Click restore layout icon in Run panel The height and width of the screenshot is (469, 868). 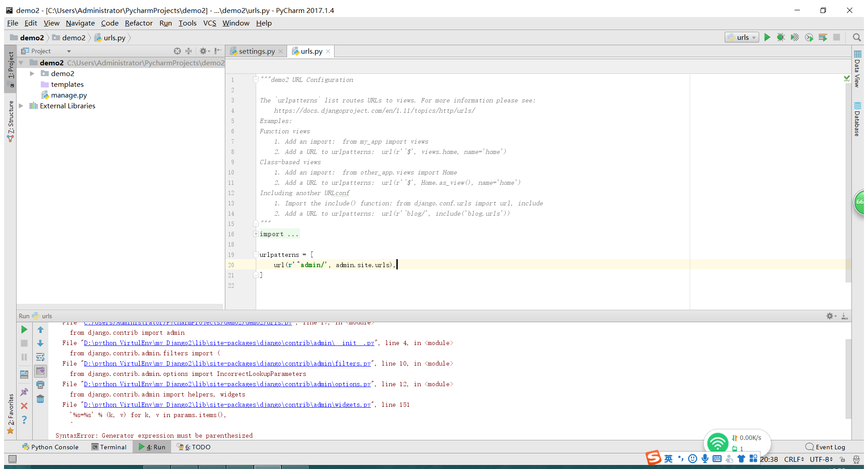[24, 374]
